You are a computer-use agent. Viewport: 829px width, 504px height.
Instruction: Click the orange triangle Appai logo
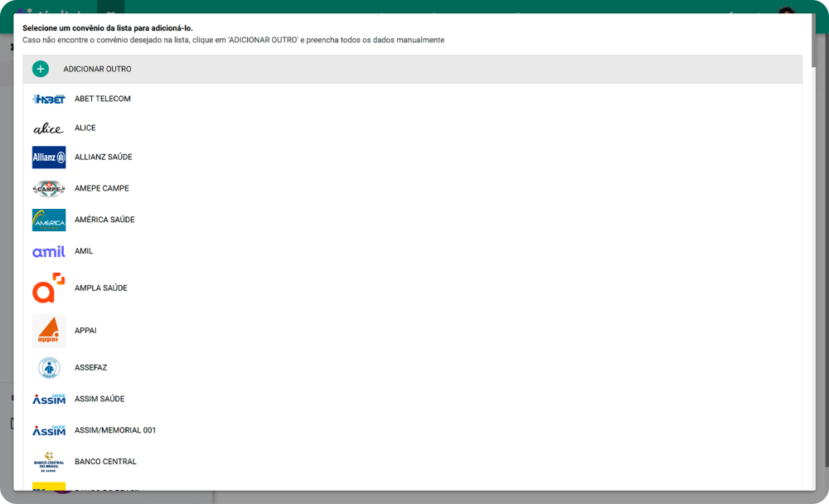pyautogui.click(x=49, y=331)
